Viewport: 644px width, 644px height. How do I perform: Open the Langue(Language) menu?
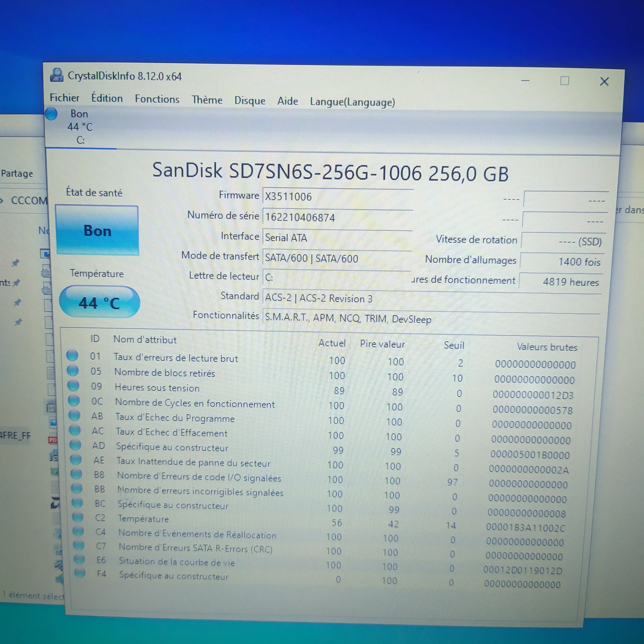pos(352,102)
